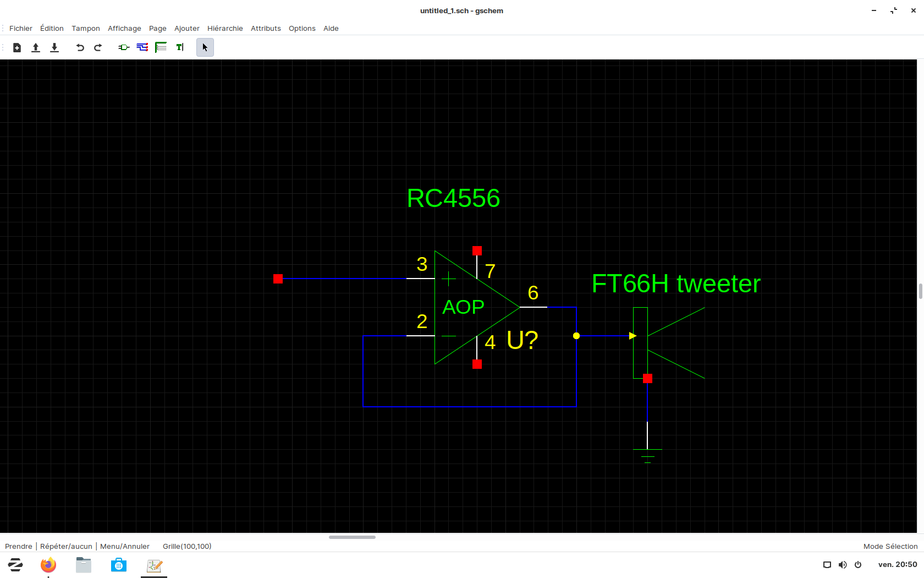Screen dimensions: 924x578
Task: Click the Save file download-arrow icon
Action: (54, 48)
